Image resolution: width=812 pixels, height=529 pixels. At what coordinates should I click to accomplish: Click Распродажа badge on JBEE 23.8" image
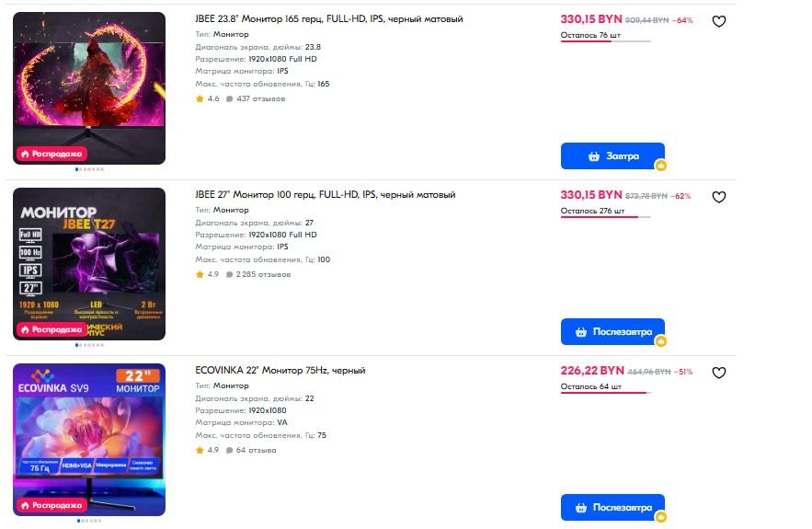(51, 154)
